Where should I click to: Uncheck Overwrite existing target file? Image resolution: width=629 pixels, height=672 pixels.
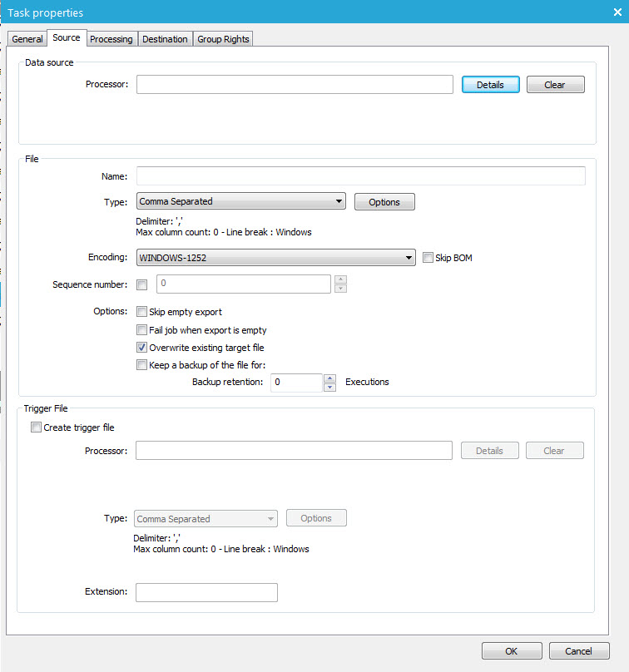click(x=141, y=348)
